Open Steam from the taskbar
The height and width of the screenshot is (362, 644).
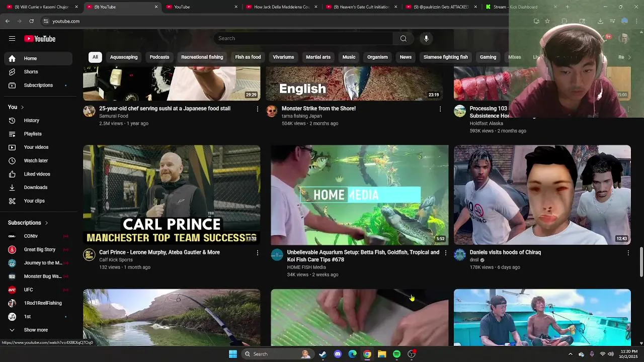pos(323,354)
